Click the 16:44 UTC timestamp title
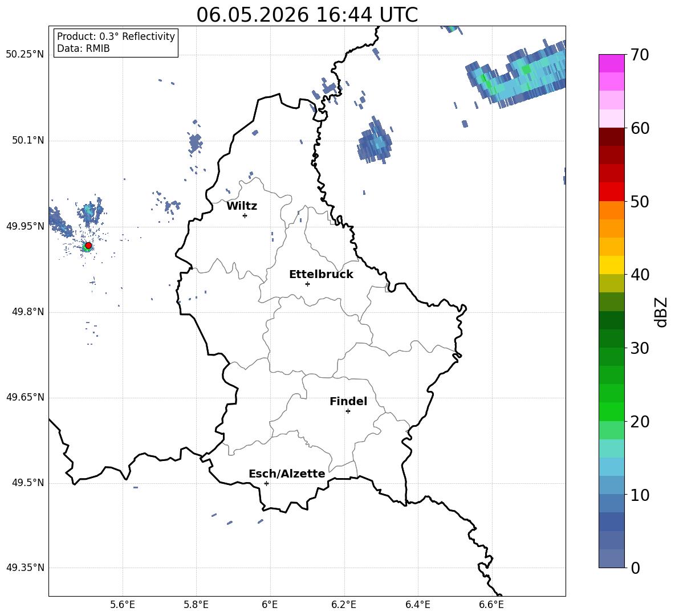The image size is (675, 616). click(307, 15)
